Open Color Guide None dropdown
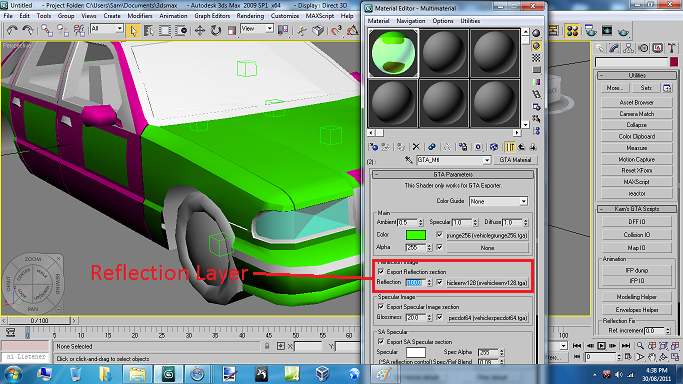The image size is (683, 384). tap(523, 201)
